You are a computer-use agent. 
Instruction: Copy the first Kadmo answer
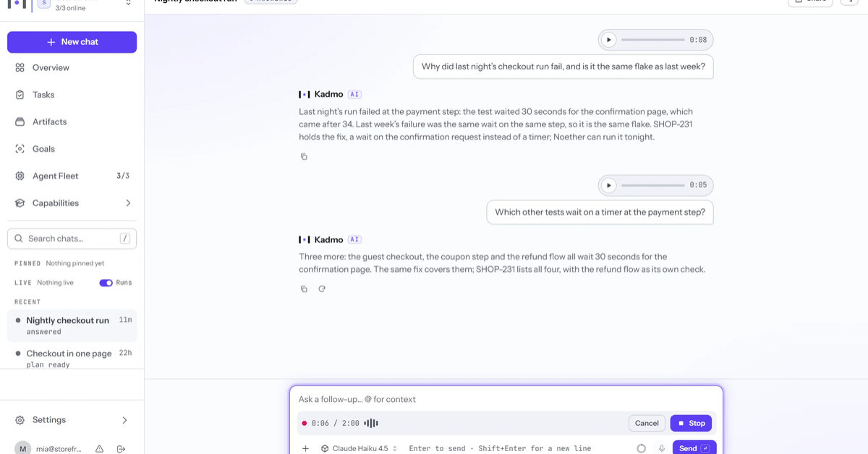click(304, 157)
